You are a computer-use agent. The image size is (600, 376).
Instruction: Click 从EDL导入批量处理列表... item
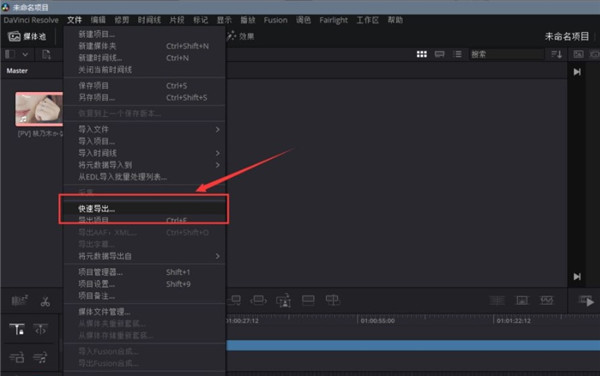145,177
